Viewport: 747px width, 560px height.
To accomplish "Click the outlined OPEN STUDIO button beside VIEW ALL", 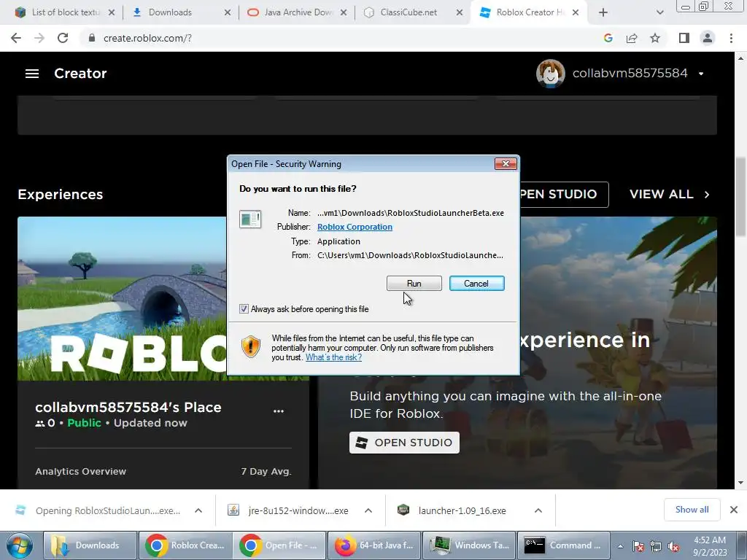I will tap(564, 194).
